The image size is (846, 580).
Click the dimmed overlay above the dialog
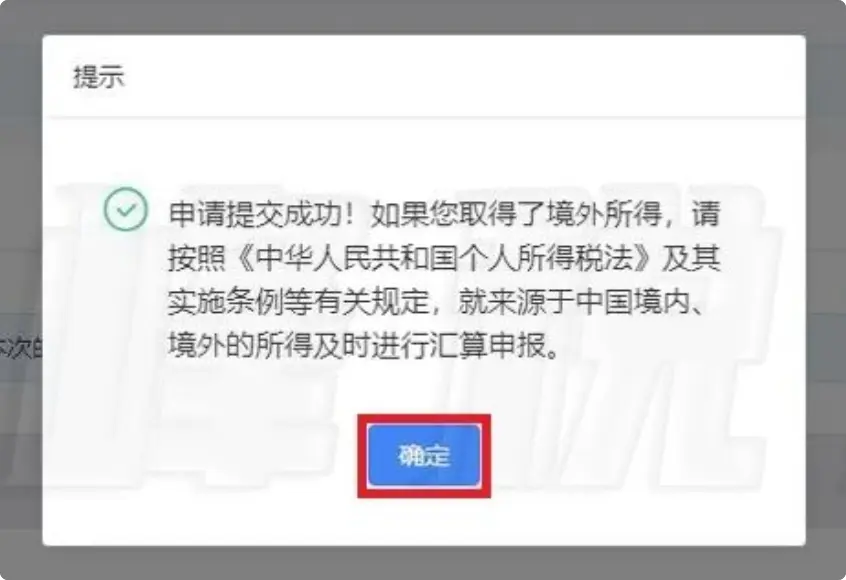pos(423,16)
